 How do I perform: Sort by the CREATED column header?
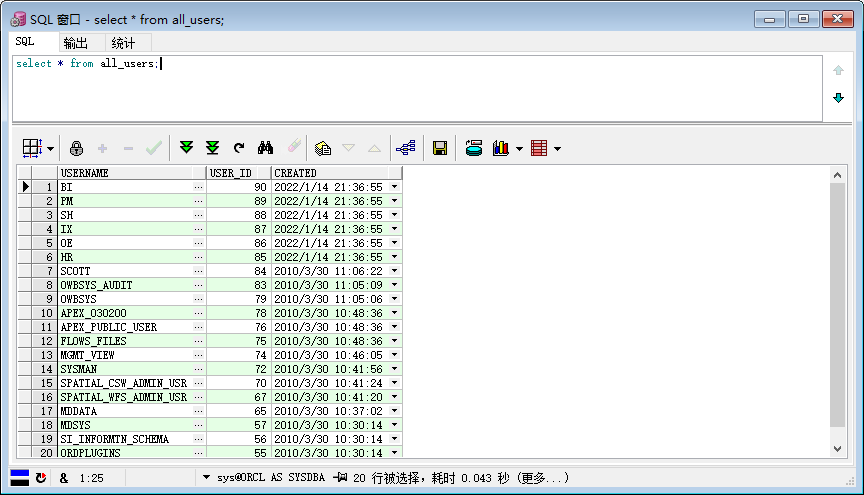337,173
